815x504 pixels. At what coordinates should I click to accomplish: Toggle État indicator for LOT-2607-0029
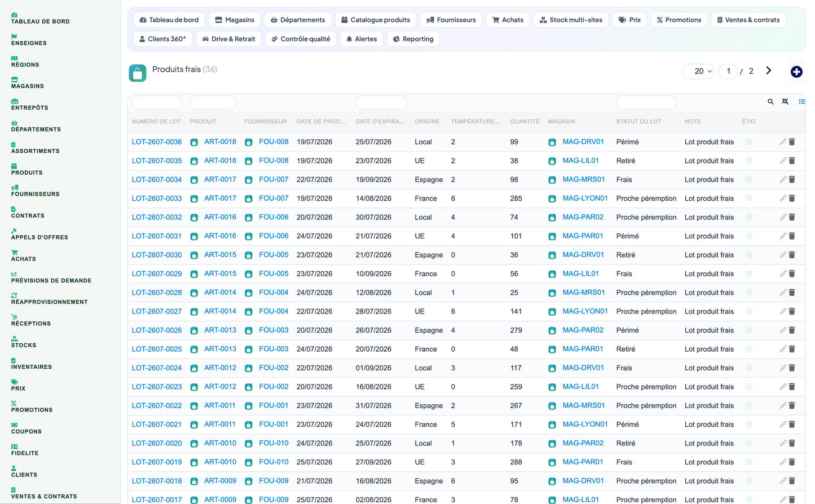749,273
